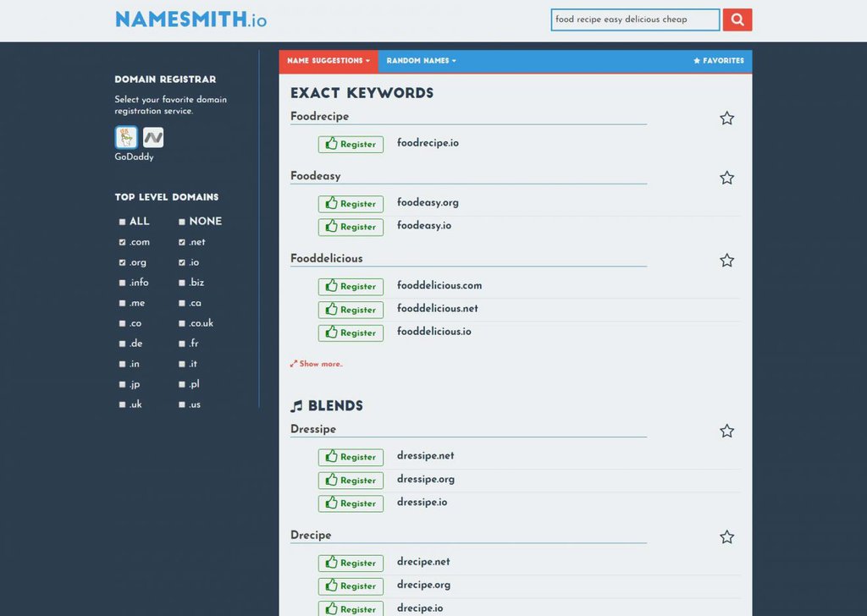
Task: Uncheck the .com domain checkbox
Action: pos(122,242)
